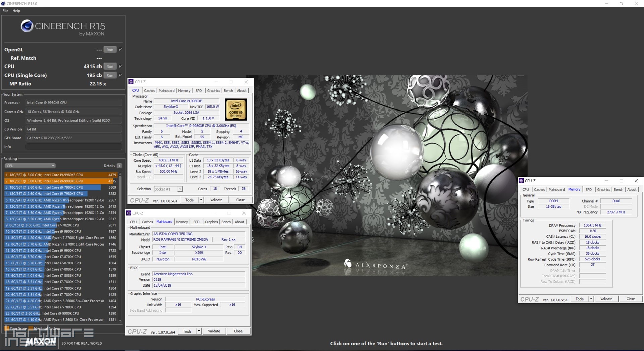
Task: Click Tools button in CPU-Z Mainboard window
Action: point(187,331)
